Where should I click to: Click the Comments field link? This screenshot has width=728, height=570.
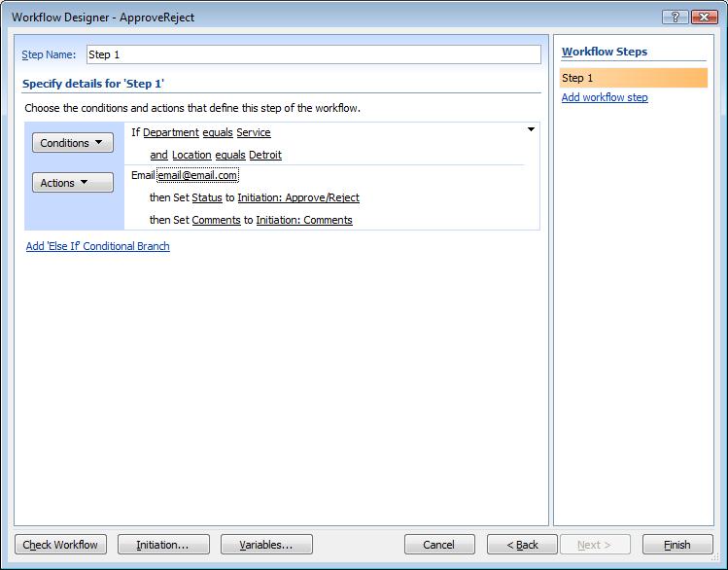[217, 220]
